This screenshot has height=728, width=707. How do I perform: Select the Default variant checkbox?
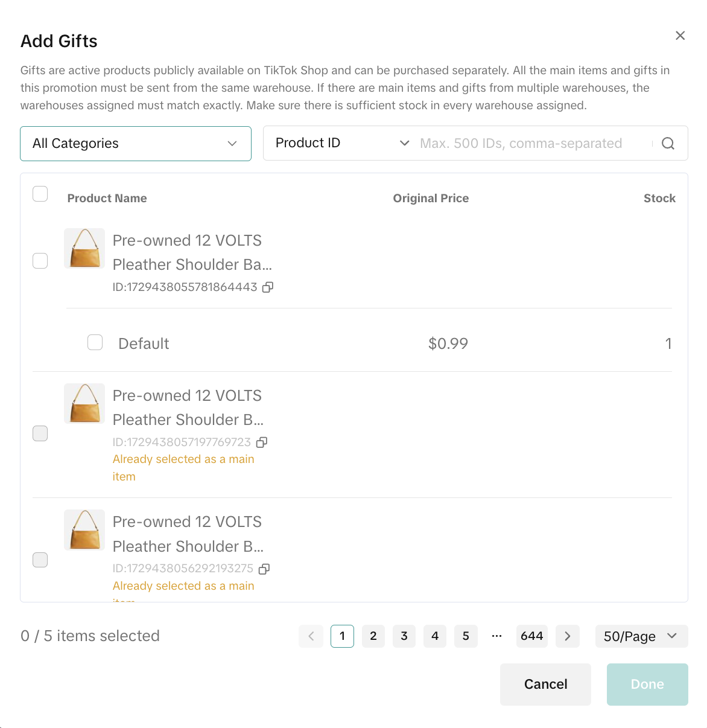click(95, 343)
